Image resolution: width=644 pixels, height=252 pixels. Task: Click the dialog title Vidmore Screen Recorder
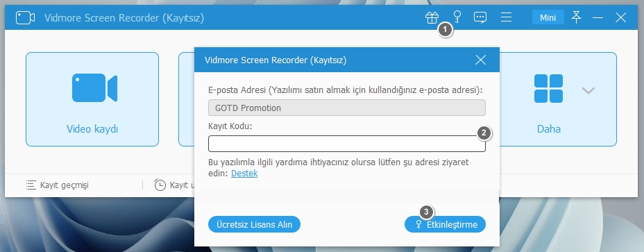pos(276,60)
